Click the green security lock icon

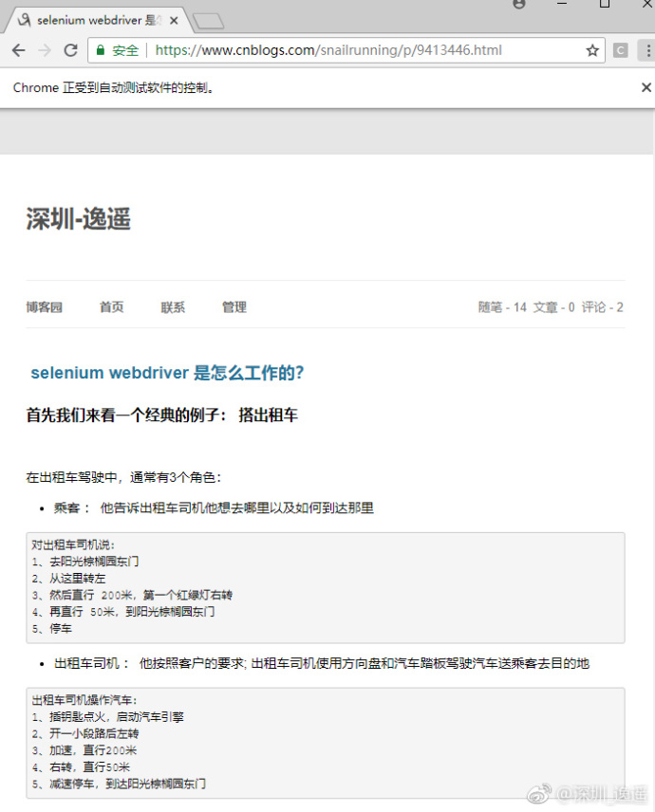pyautogui.click(x=101, y=50)
